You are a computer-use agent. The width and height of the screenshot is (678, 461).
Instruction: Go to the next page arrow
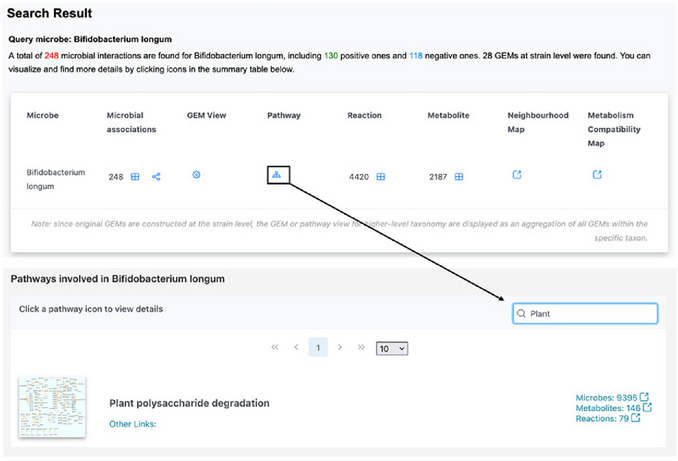coord(340,347)
